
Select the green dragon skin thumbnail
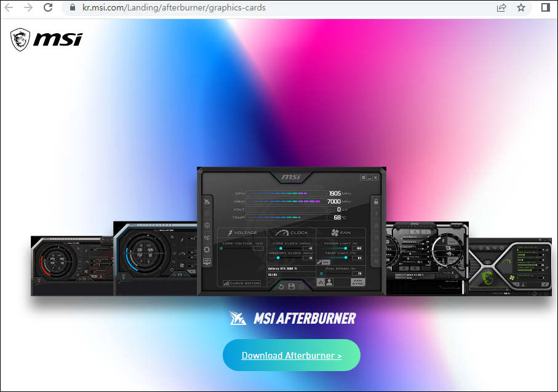(x=510, y=267)
